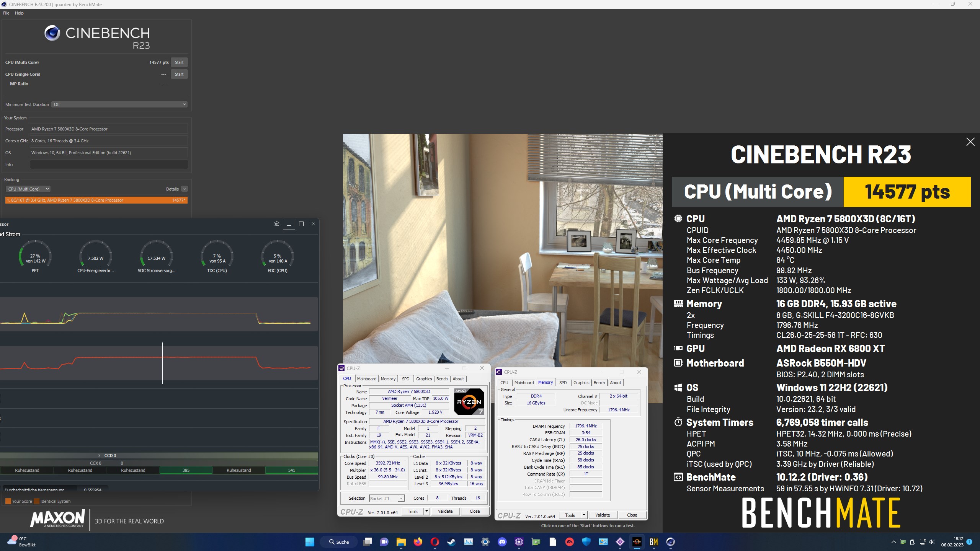This screenshot has height=551, width=980.
Task: Open Task View from the taskbar
Action: 367,542
